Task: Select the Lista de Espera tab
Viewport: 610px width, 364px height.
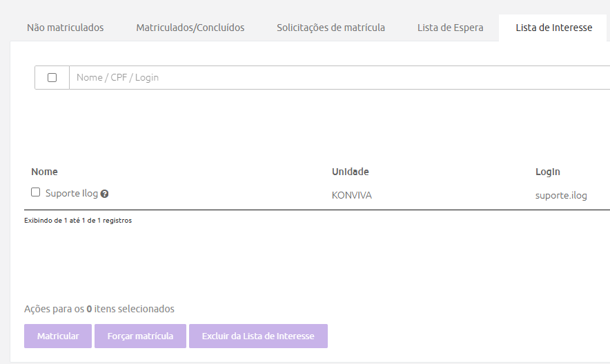Action: (x=450, y=28)
